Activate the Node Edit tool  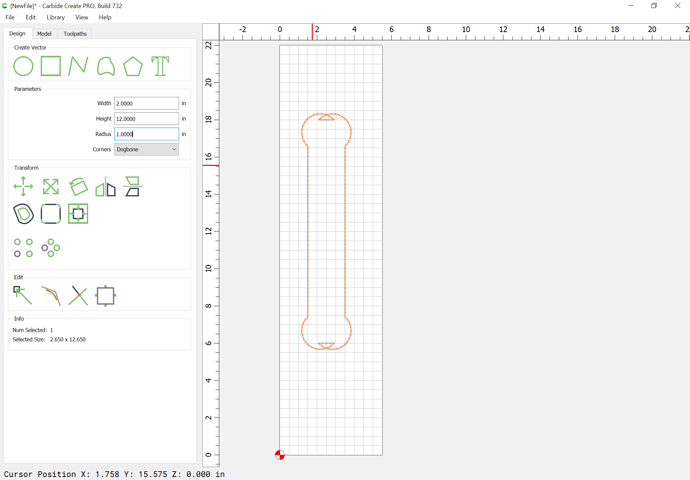pyautogui.click(x=22, y=295)
